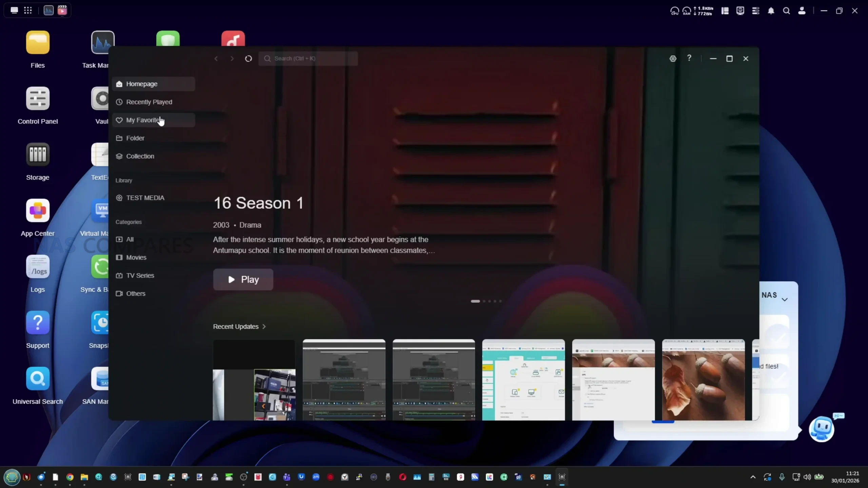Open the Support desktop icon
Image resolution: width=868 pixels, height=488 pixels.
click(38, 323)
